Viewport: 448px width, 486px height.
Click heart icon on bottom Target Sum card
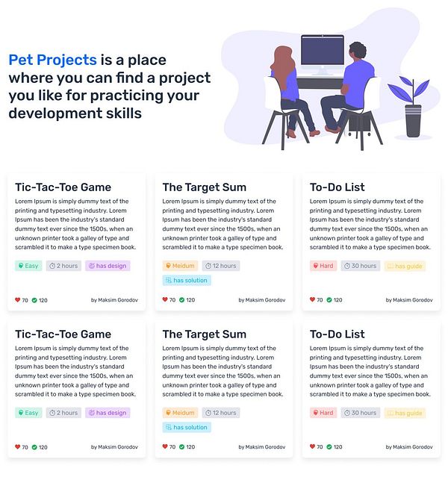click(165, 446)
